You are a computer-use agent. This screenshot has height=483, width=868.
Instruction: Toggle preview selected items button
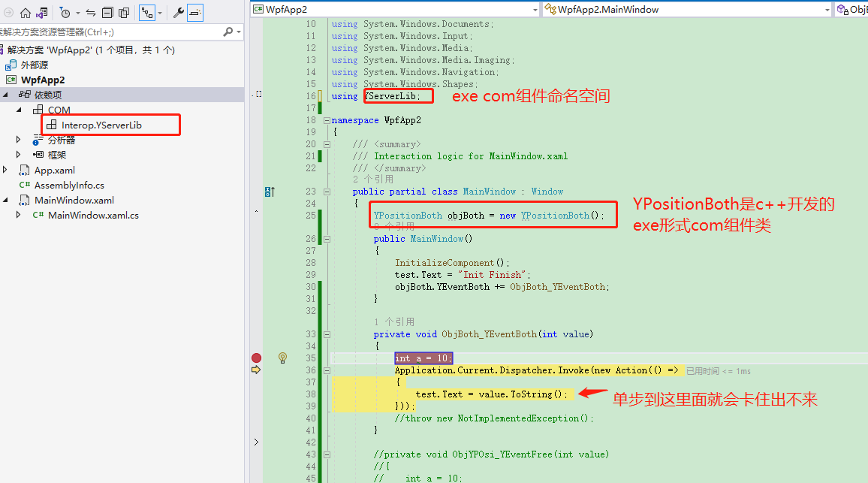pyautogui.click(x=195, y=13)
